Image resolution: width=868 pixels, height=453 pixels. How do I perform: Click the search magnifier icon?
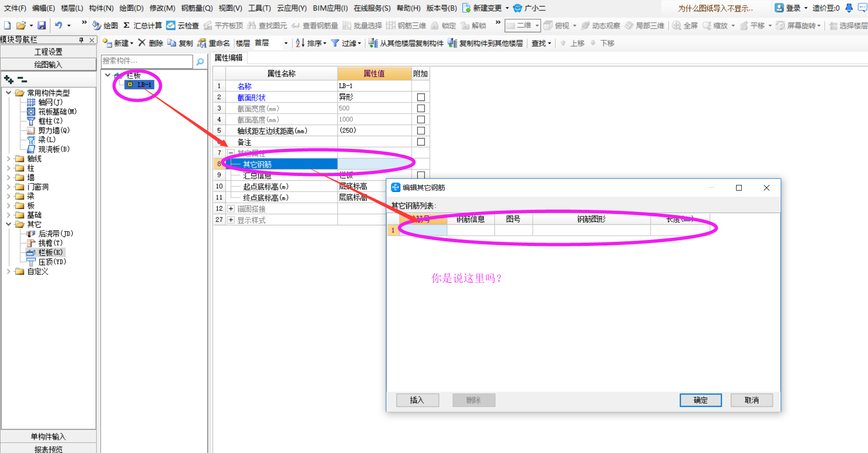coord(200,61)
